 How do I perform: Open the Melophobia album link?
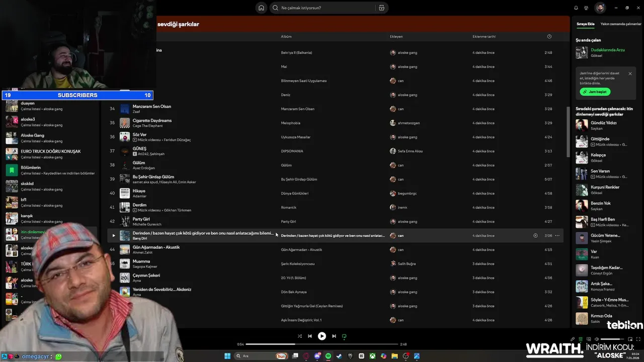(290, 123)
